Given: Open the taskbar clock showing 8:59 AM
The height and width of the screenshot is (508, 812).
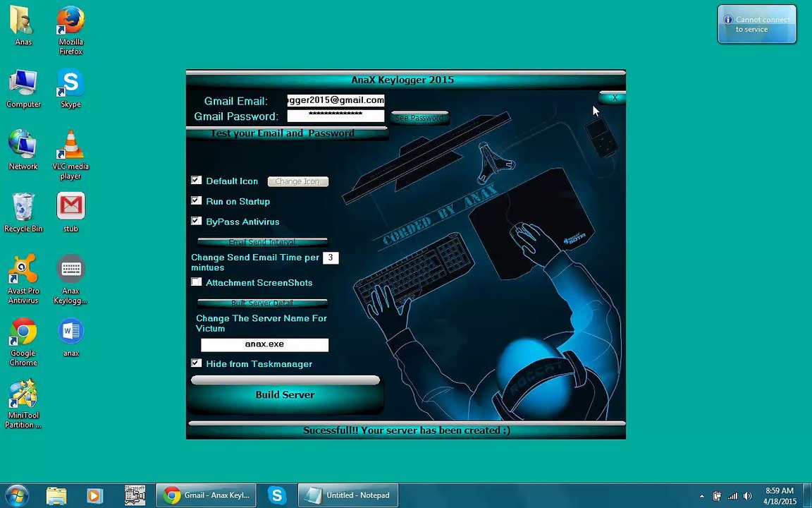Looking at the screenshot, I should (780, 496).
